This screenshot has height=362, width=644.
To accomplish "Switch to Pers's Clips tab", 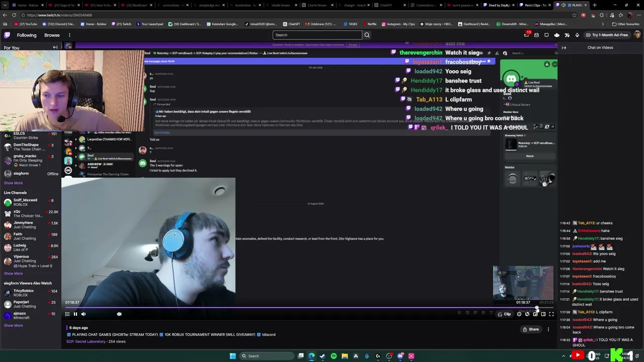I will (x=535, y=5).
